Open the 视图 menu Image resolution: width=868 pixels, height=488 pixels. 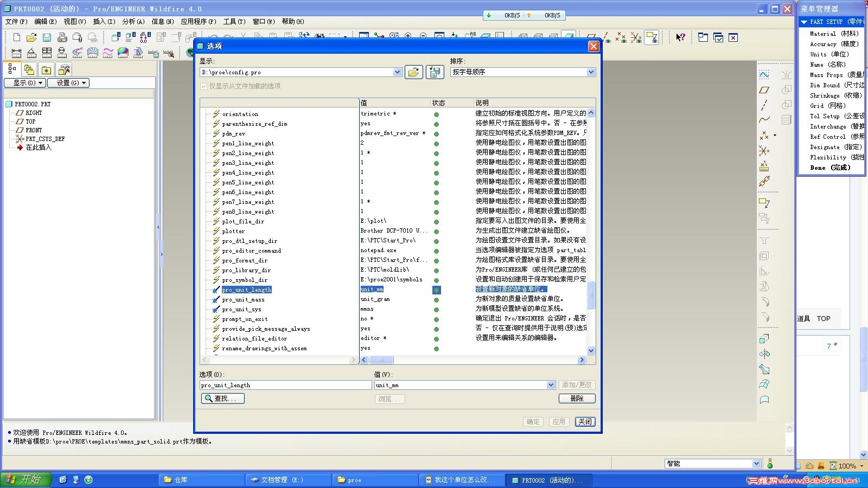click(75, 22)
